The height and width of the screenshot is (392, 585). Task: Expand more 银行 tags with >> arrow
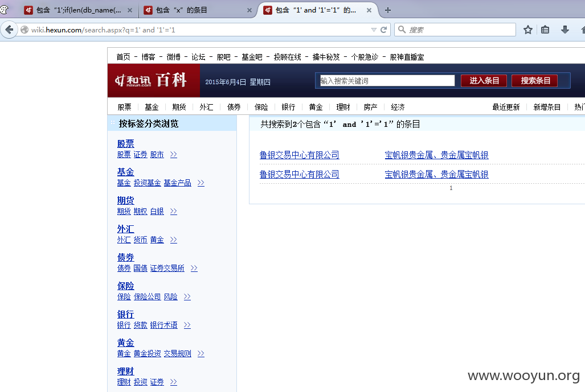[x=187, y=325]
